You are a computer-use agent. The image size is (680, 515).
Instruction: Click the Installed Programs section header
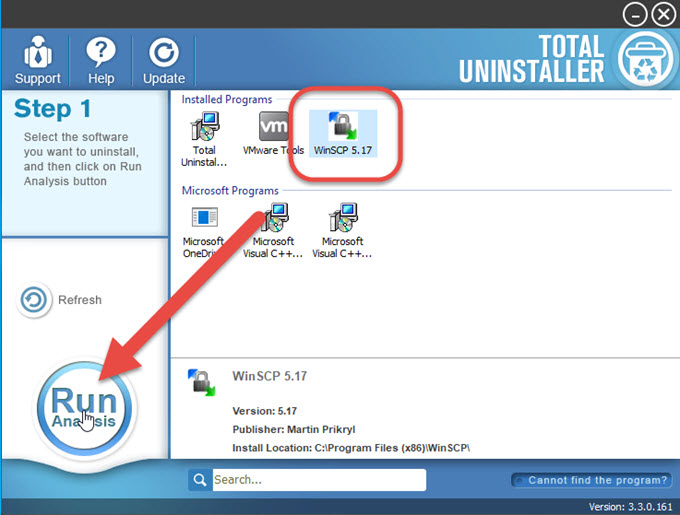[x=227, y=99]
